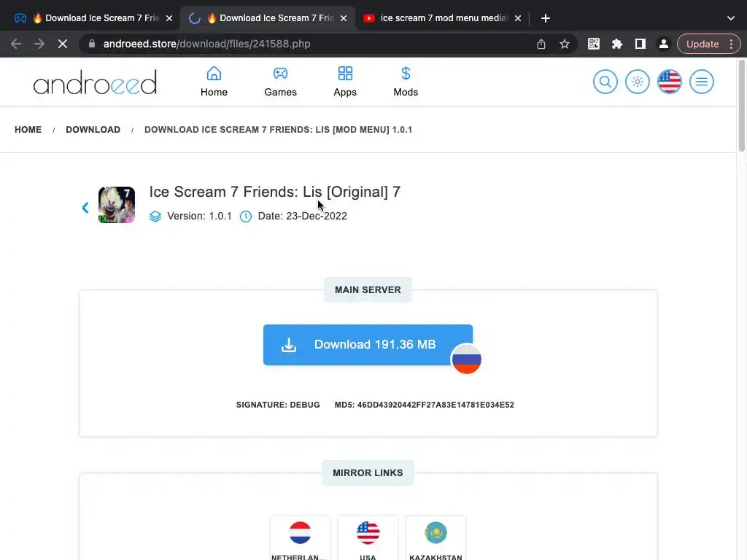Click the Russian flag on download button
Screen dimensions: 747x560
coord(466,359)
